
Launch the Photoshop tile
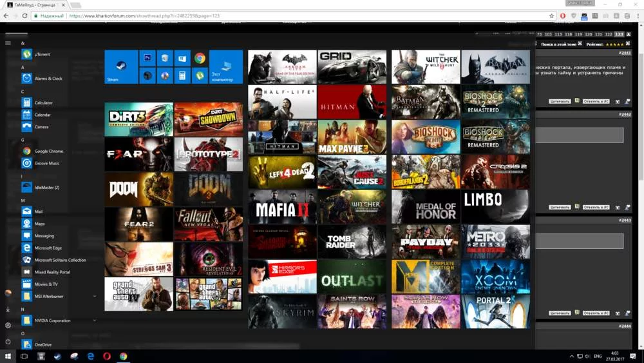(147, 58)
